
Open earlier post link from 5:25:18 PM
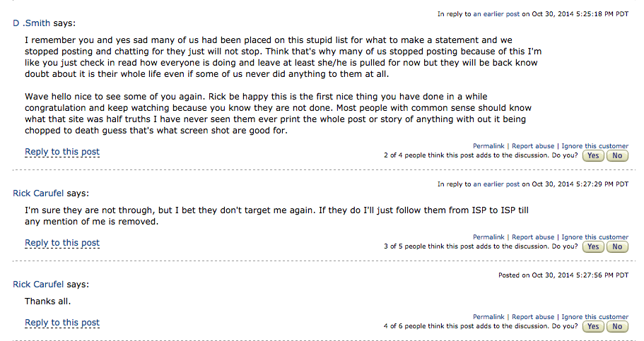tap(496, 13)
